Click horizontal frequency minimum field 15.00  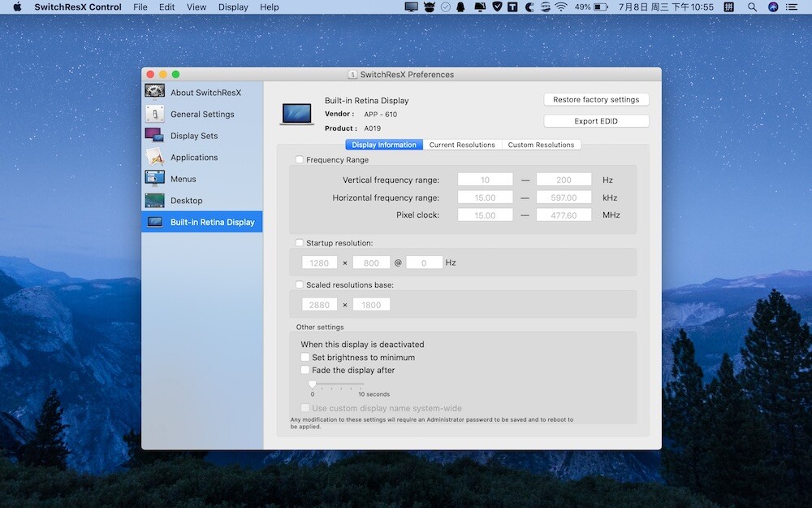tap(486, 197)
